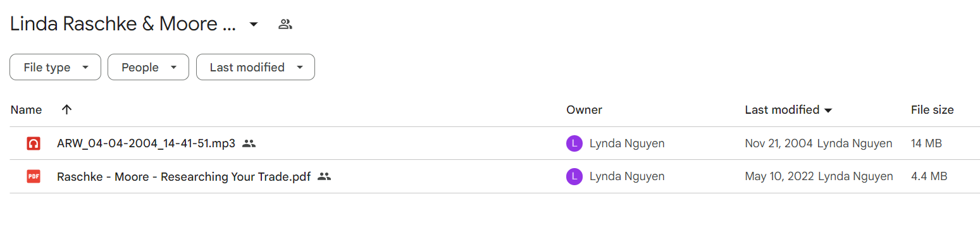Click the Owner column header
Viewport: 980px width, 249px height.
(584, 110)
